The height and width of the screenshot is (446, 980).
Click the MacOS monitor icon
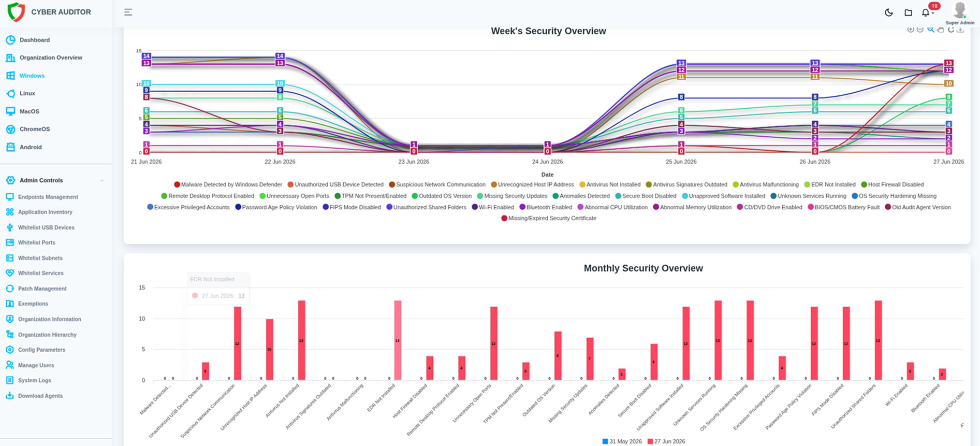10,111
